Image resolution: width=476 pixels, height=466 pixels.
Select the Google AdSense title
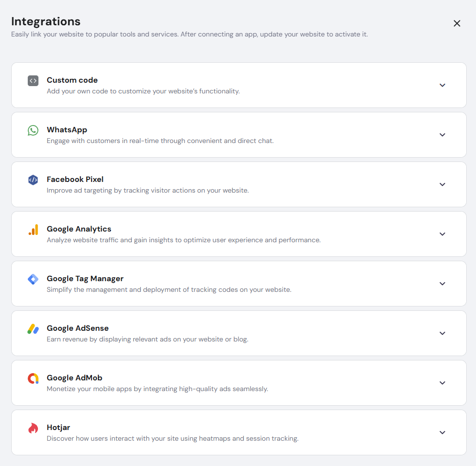[77, 328]
